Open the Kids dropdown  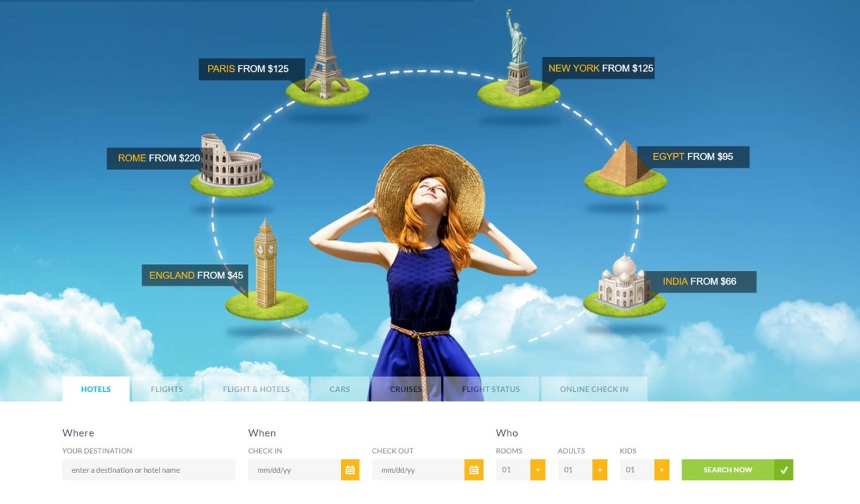point(661,469)
